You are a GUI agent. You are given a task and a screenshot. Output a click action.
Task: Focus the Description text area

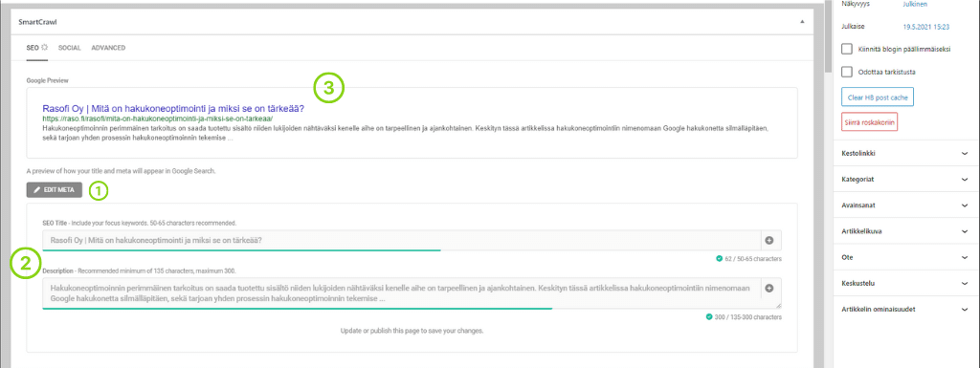[x=401, y=293]
